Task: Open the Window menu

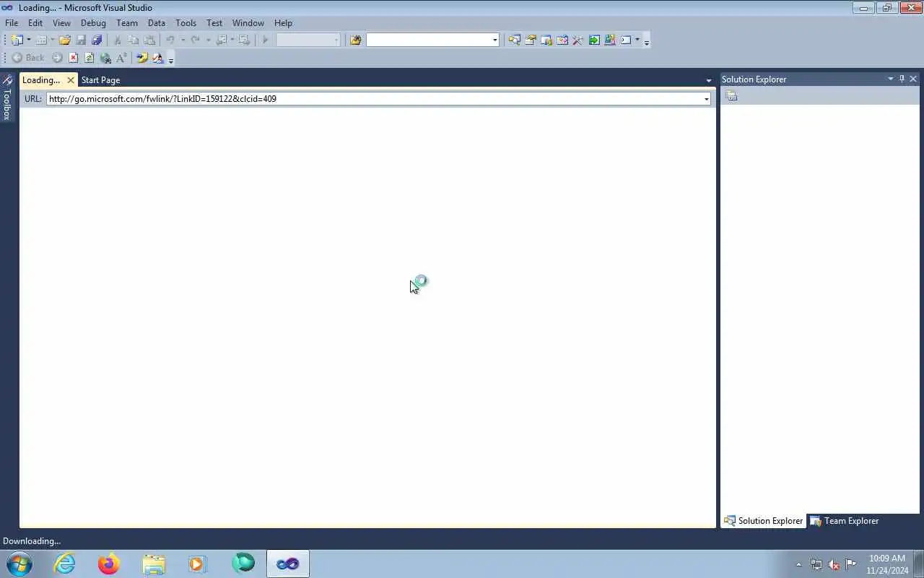Action: 248,23
